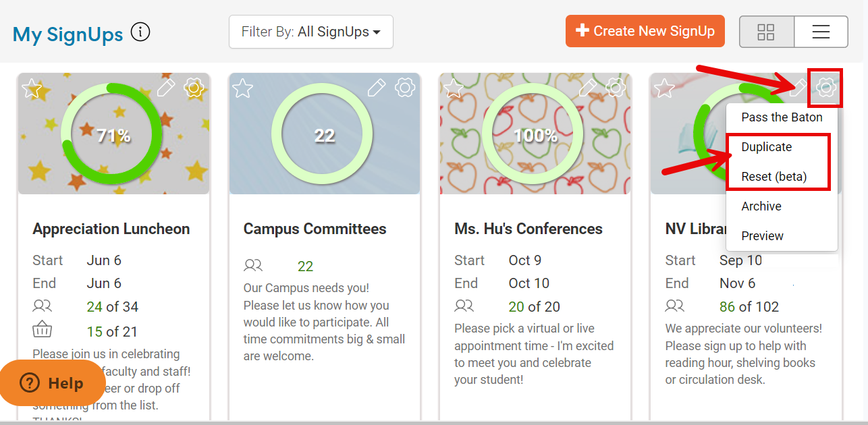Favorite the Campus Committees sign up
868x425 pixels.
(x=242, y=88)
